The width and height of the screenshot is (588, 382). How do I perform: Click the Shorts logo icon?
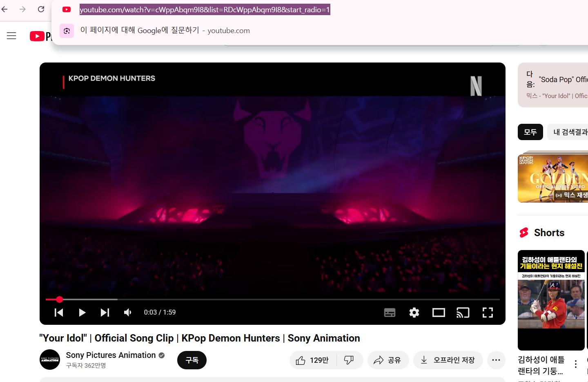(524, 232)
